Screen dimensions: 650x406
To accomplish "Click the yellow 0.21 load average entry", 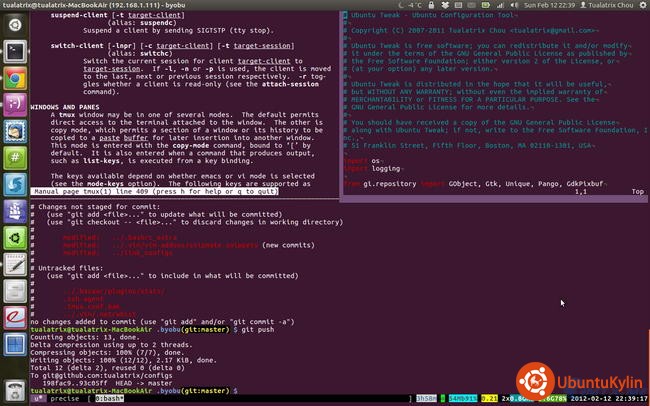I will click(x=489, y=399).
